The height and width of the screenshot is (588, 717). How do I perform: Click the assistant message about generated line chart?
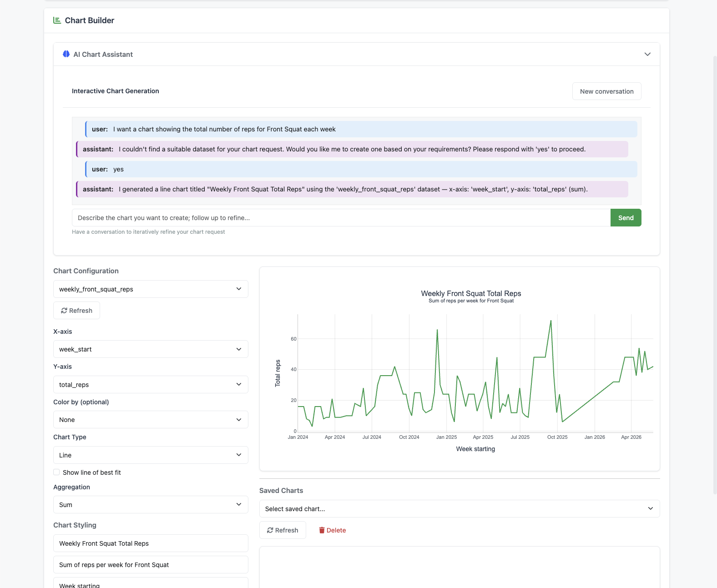[x=352, y=189]
